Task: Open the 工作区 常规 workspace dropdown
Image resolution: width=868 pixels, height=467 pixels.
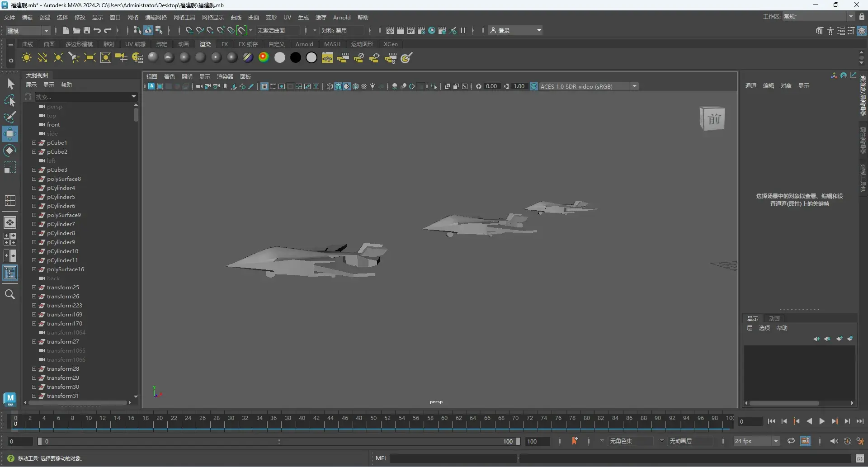Action: point(818,17)
